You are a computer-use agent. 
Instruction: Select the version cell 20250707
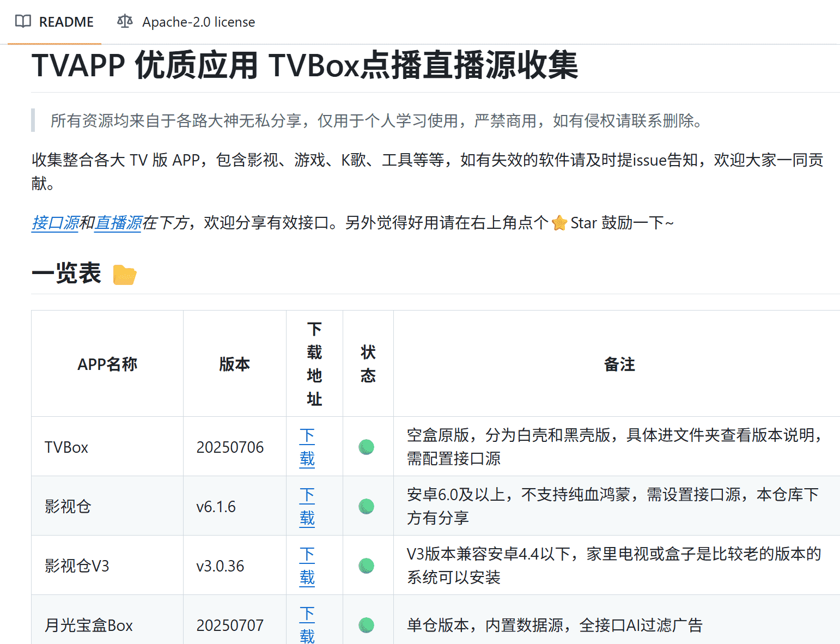click(235, 619)
